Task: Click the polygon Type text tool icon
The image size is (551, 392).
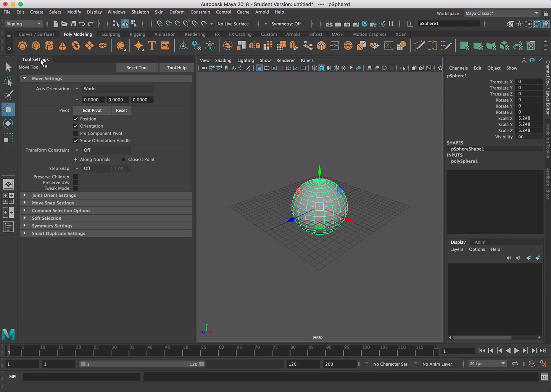Action: 152,46
